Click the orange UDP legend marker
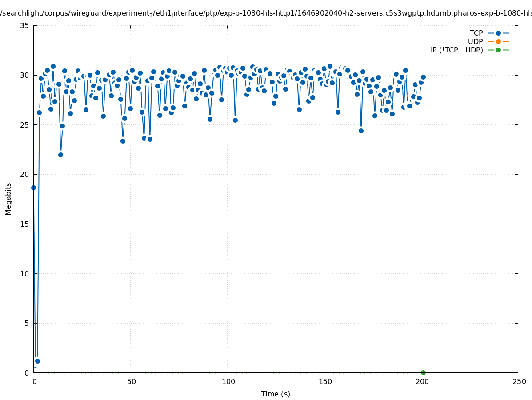Image resolution: width=532 pixels, height=400 pixels. [498, 41]
